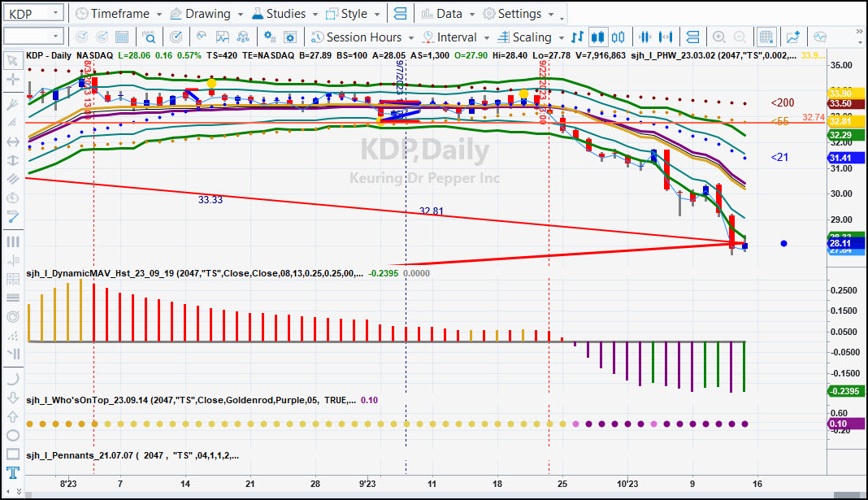Click the blue 28.11 price tag
The width and height of the screenshot is (868, 500).
pos(846,243)
